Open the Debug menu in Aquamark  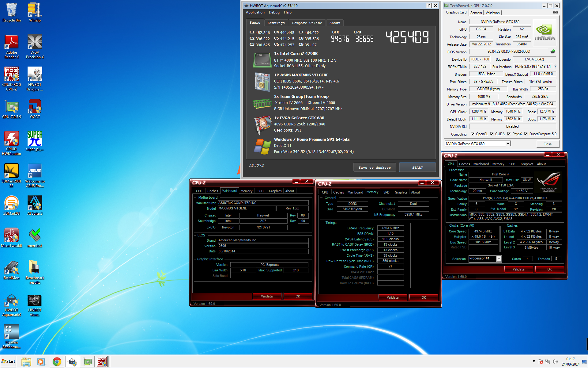(x=274, y=12)
